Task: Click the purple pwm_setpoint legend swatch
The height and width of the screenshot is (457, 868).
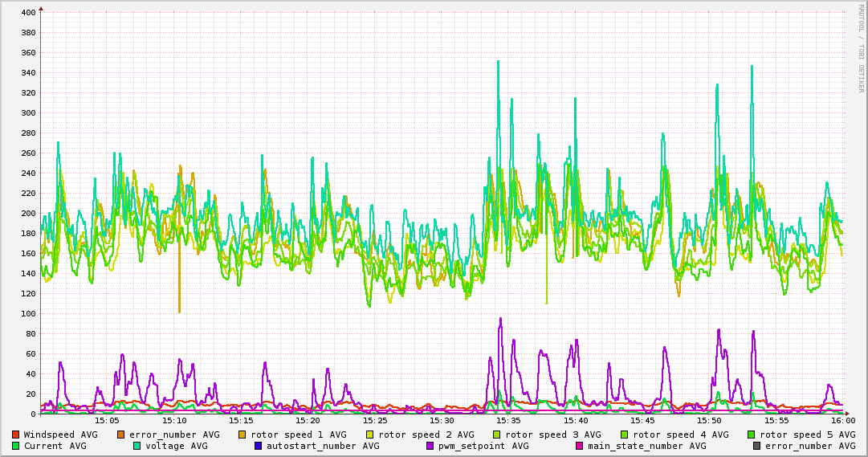Action: click(430, 446)
